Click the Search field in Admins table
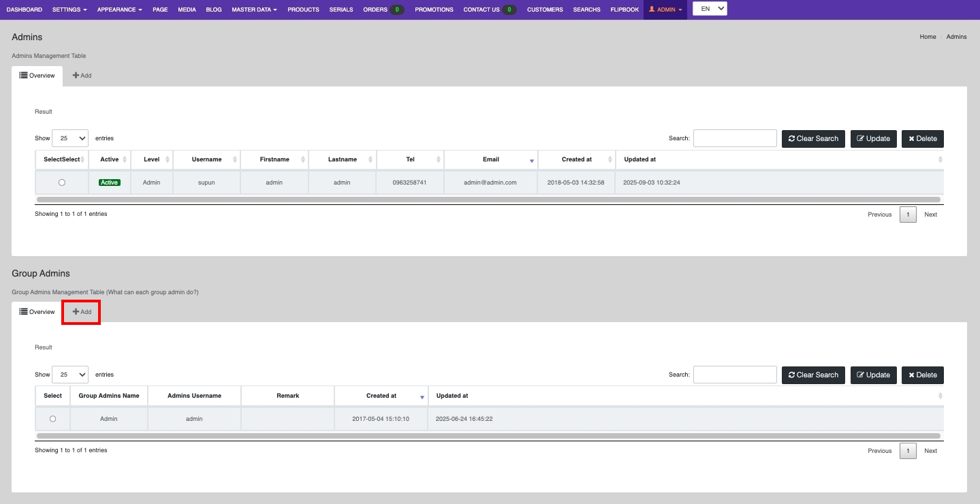The width and height of the screenshot is (980, 504). click(x=735, y=138)
